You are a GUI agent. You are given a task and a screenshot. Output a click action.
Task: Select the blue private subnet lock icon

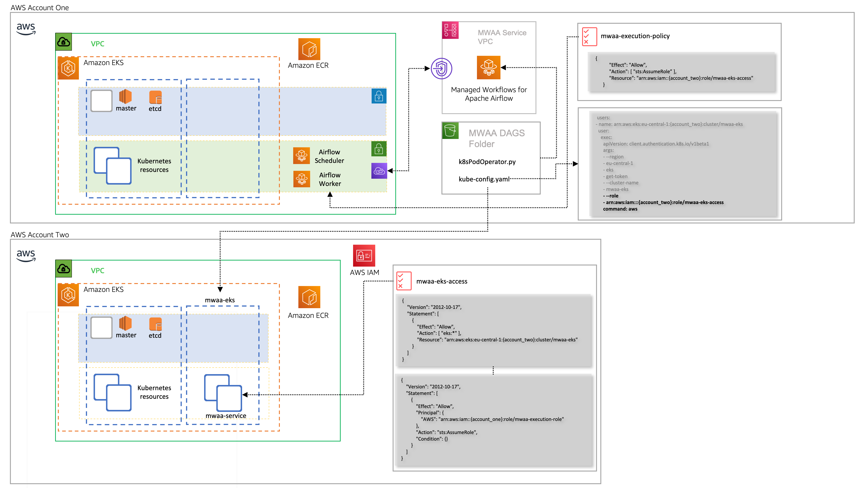point(379,96)
